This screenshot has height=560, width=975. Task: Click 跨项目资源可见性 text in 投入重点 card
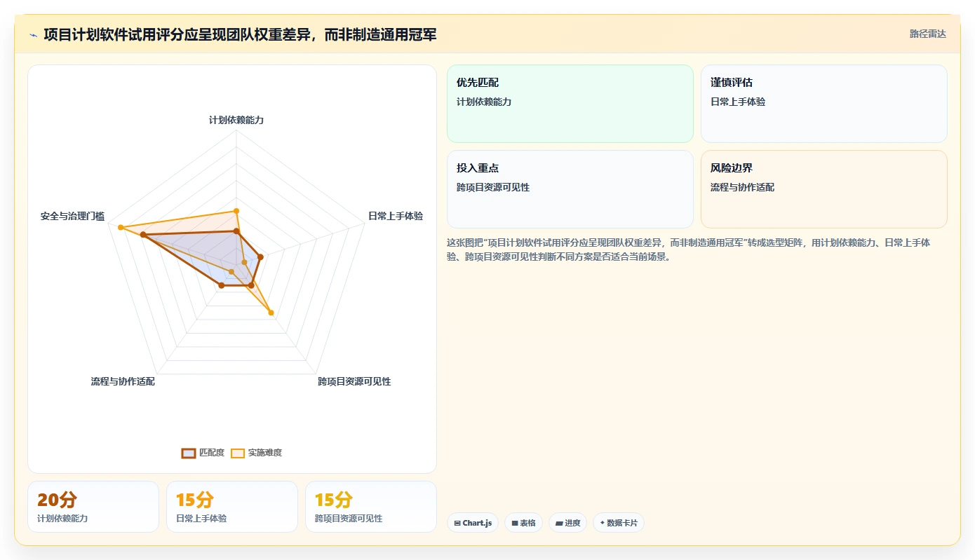(493, 187)
